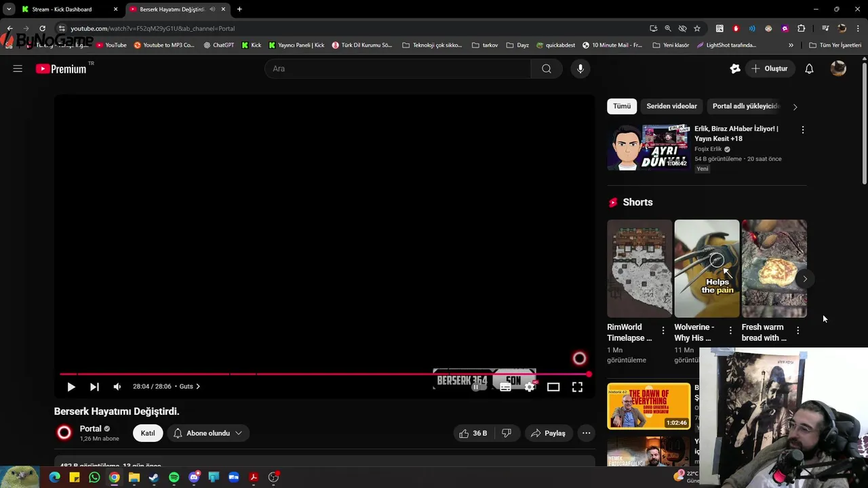Viewport: 868px width, 488px height.
Task: Open Chrome extensions puzzle icon
Action: 802,28
